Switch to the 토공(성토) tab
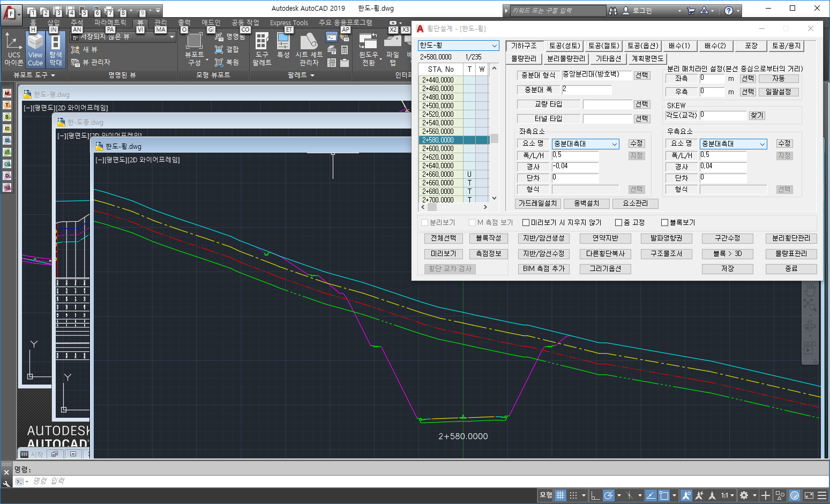The image size is (830, 504). pyautogui.click(x=564, y=46)
